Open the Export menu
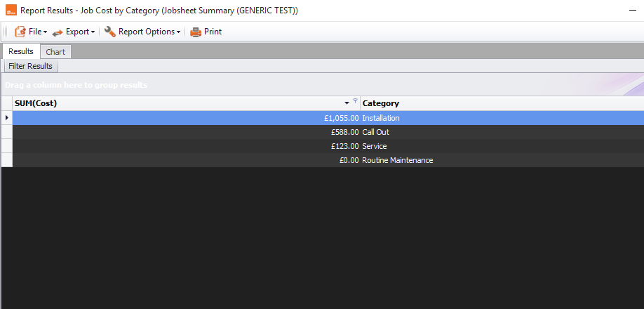 tap(74, 32)
